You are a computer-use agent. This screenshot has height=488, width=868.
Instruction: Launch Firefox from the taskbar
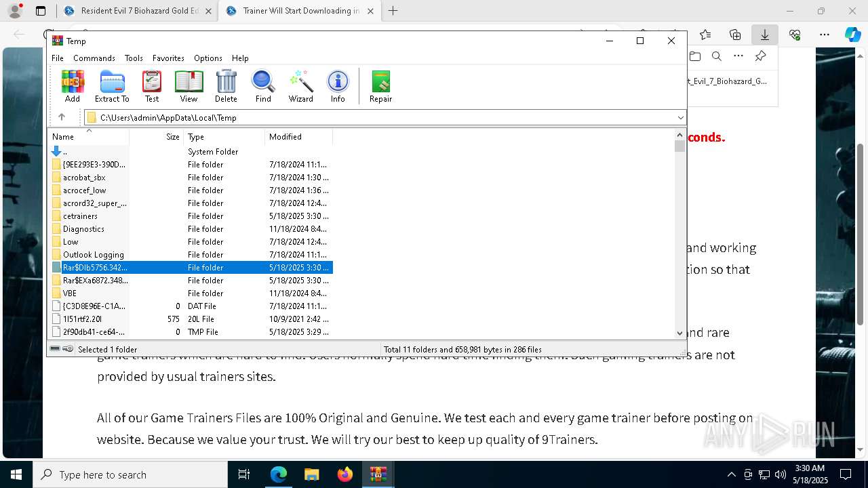tap(345, 474)
